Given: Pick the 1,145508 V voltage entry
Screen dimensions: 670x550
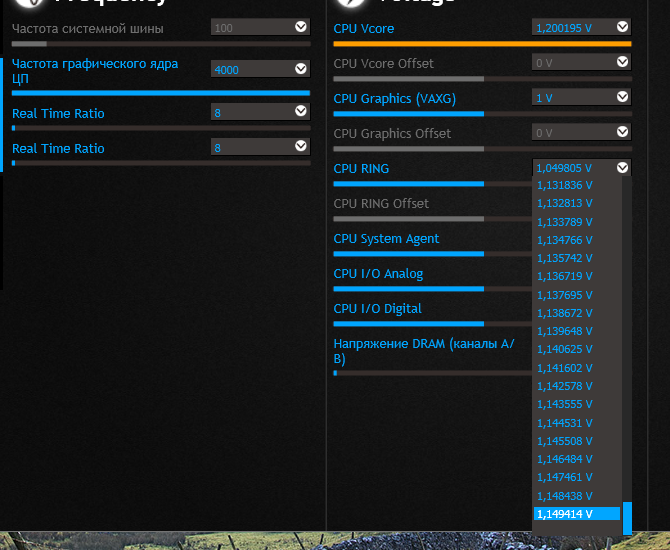Looking at the screenshot, I should click(576, 440).
